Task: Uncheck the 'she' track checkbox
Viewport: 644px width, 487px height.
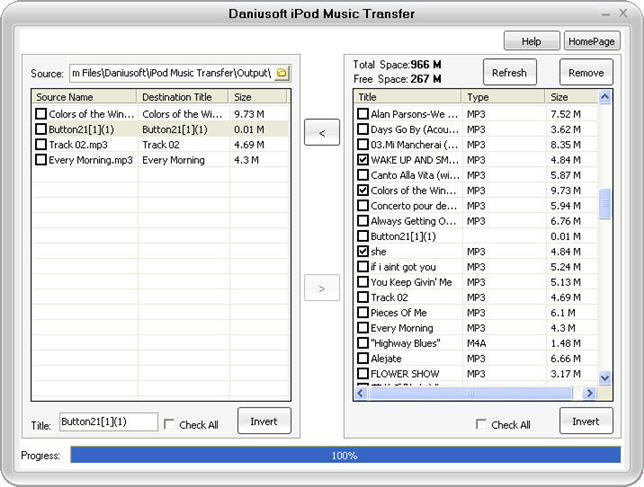Action: [x=363, y=251]
